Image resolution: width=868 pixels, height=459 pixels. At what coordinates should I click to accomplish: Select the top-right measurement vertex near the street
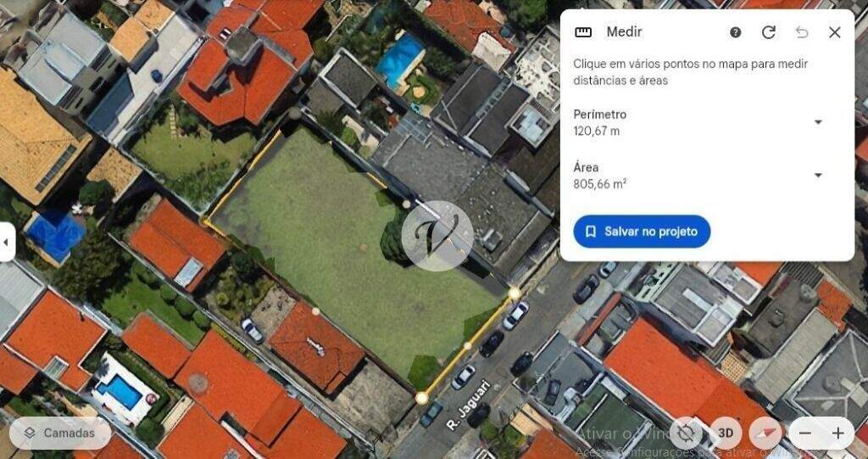tap(515, 294)
